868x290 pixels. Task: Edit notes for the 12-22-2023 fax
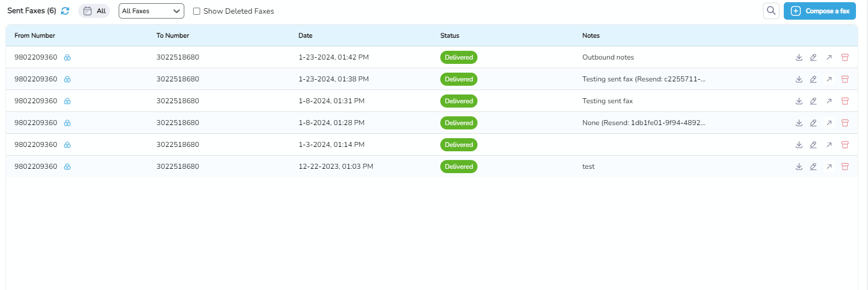click(x=813, y=167)
